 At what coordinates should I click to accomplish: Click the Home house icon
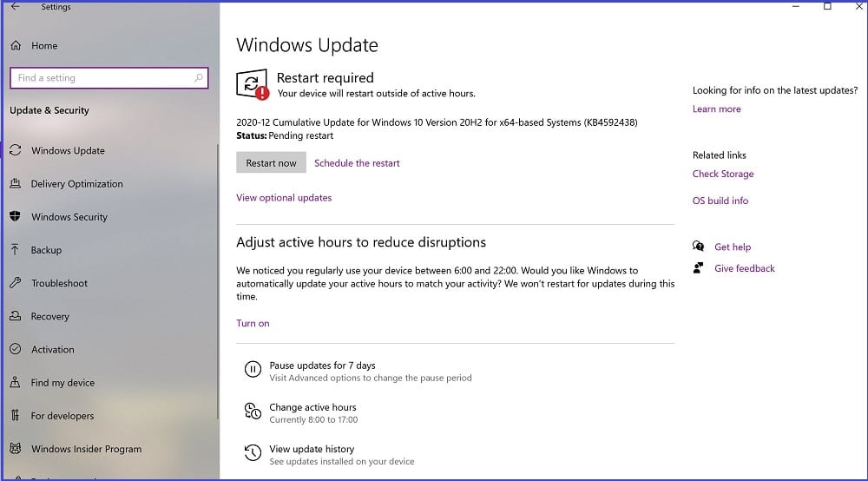click(x=16, y=45)
